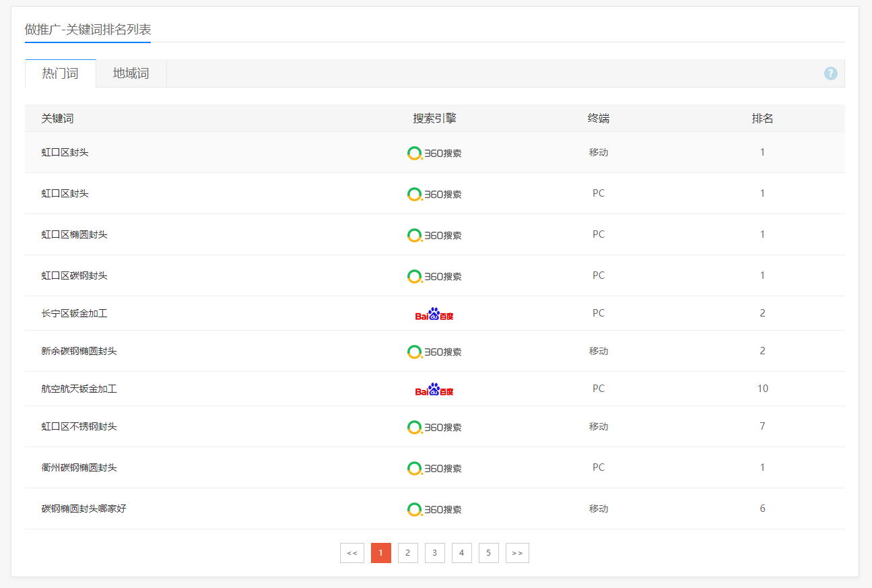Viewport: 872px width, 588px height.
Task: Go to page 2 of results
Action: (x=407, y=553)
